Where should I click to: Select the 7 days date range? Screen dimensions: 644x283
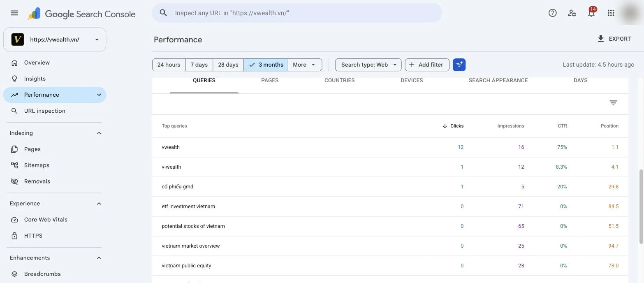pos(199,65)
